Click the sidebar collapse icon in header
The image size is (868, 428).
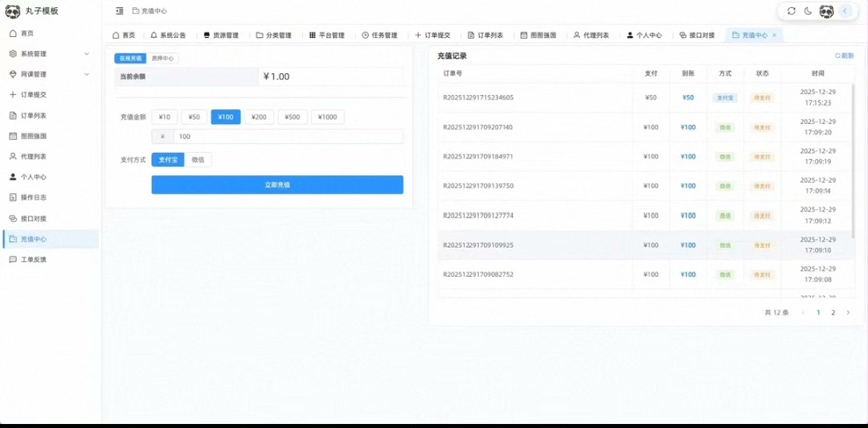point(120,11)
